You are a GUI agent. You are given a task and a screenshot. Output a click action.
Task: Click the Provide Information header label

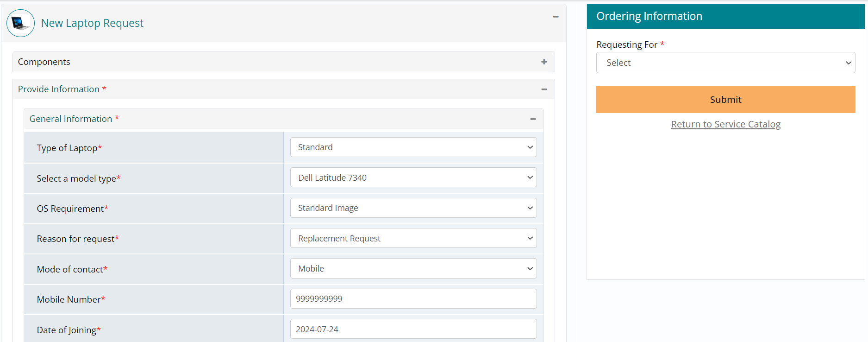[59, 89]
